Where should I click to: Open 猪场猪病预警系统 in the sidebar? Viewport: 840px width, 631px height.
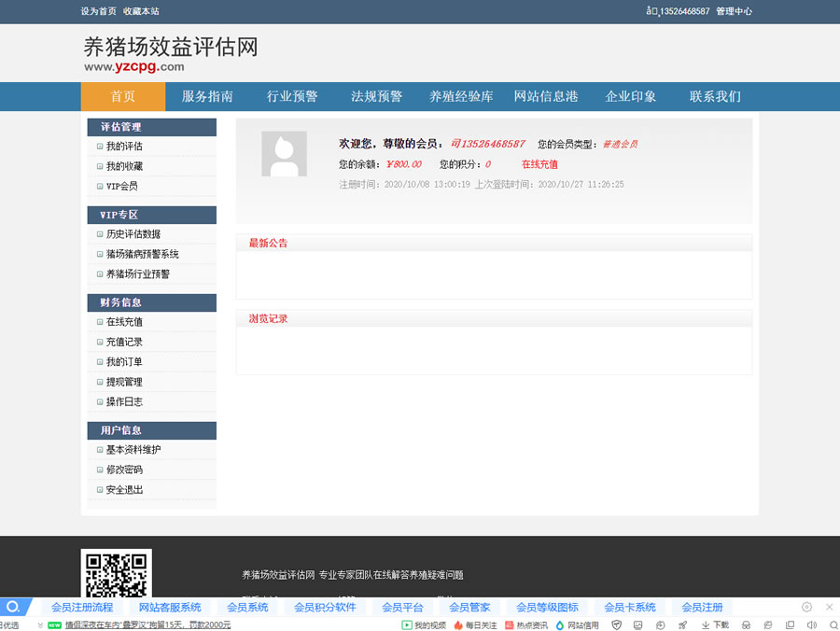[143, 254]
